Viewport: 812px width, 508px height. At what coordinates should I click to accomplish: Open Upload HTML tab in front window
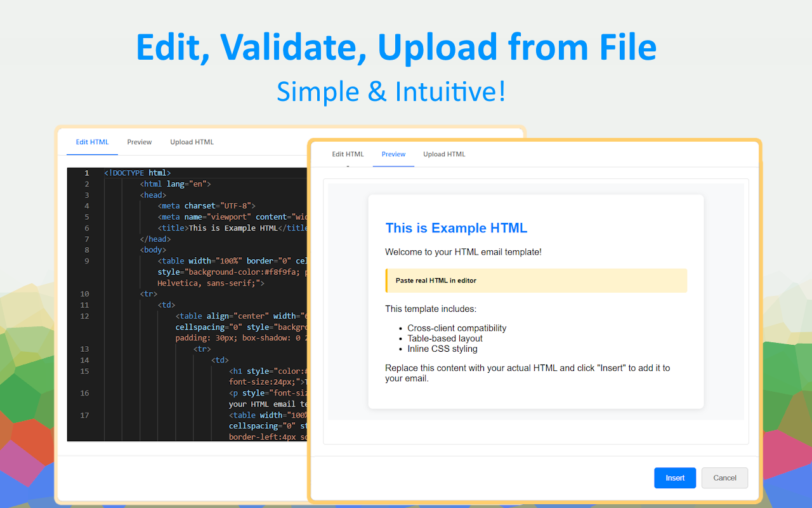444,154
